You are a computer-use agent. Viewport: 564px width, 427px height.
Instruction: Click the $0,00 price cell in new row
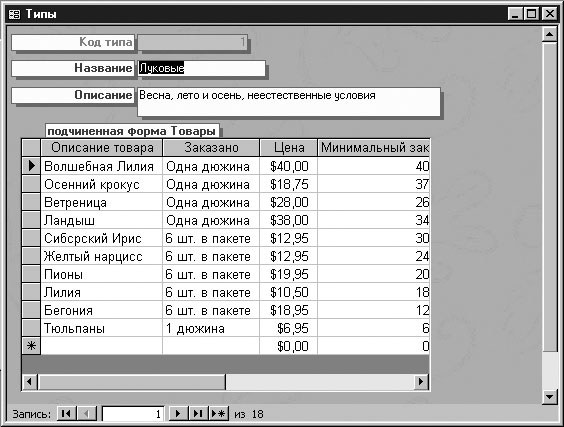click(288, 346)
